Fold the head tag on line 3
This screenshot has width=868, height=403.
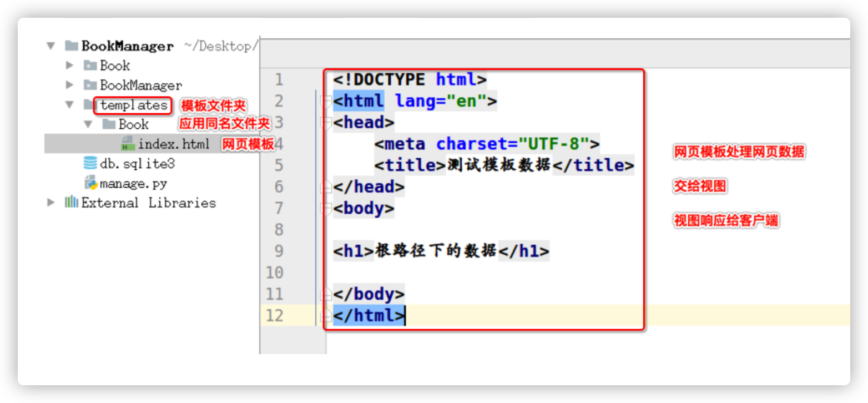(326, 123)
